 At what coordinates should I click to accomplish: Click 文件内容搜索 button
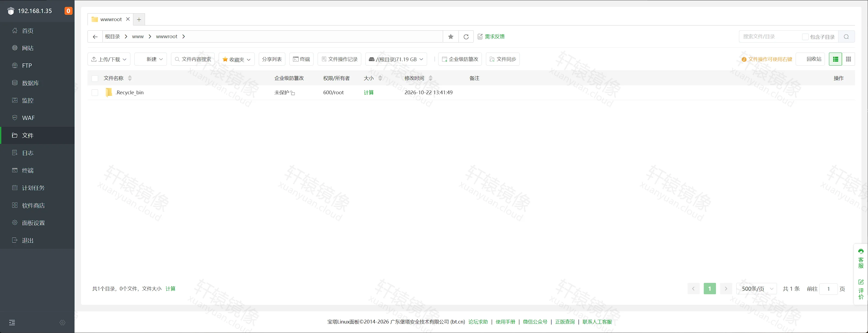click(x=193, y=59)
